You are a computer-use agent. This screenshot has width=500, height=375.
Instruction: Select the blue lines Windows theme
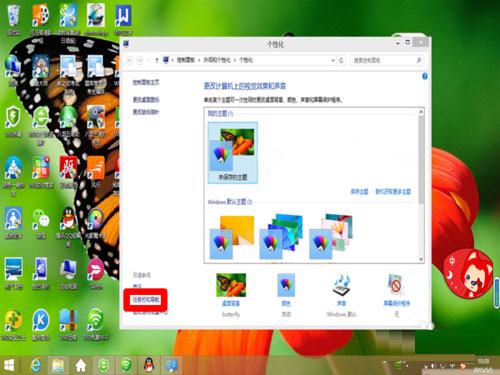282,237
